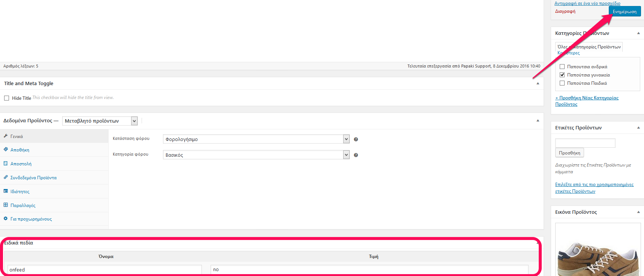Image resolution: width=644 pixels, height=276 pixels.
Task: Click the Ιδιότητες list icon
Action: 6,191
